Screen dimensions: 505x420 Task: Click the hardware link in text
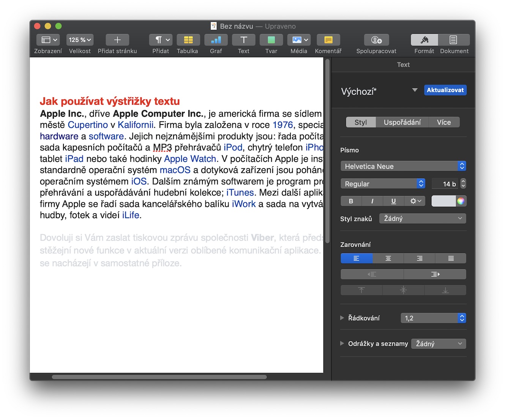point(59,136)
